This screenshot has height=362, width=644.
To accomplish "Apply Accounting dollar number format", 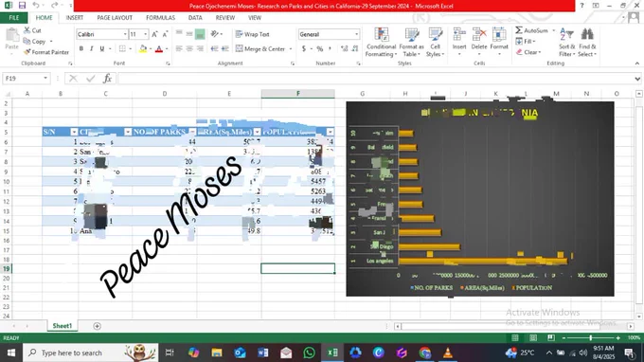I will click(304, 49).
